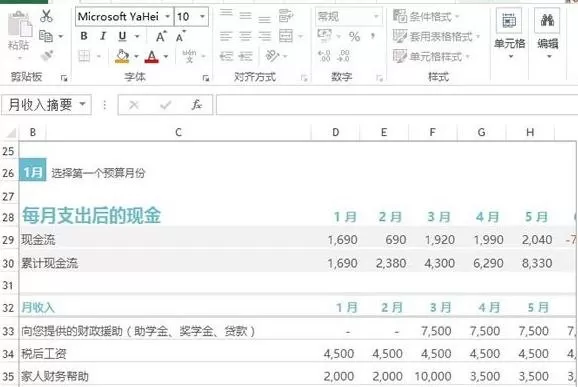Screen dimensions: 578x387
Task: Expand the font size 10 dropdown
Action: (202, 16)
